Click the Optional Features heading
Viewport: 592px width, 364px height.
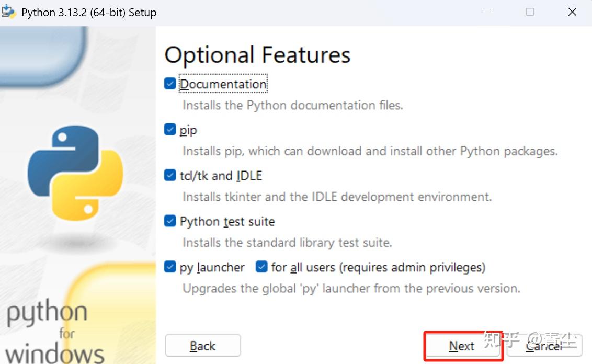[257, 54]
